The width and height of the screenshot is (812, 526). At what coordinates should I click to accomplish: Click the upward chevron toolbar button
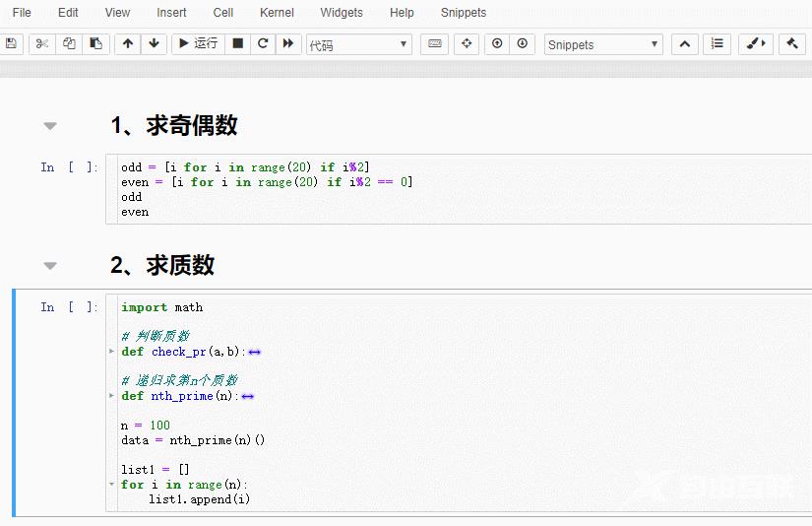pyautogui.click(x=685, y=43)
